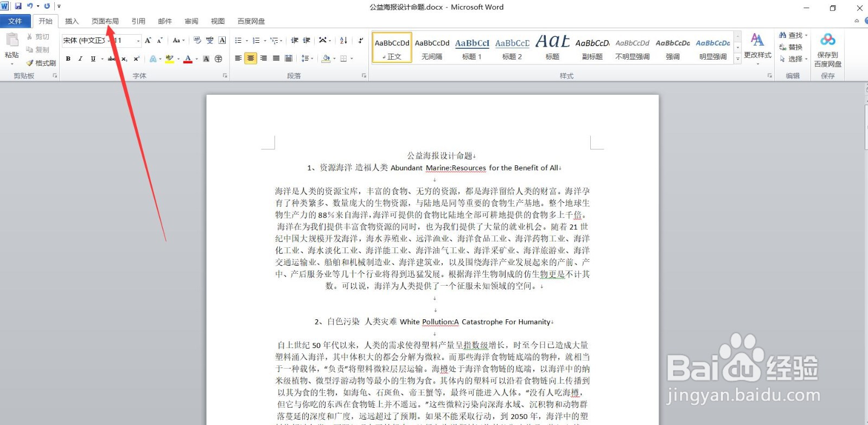868x425 pixels.
Task: Toggle Superscript formatting
Action: (x=136, y=59)
